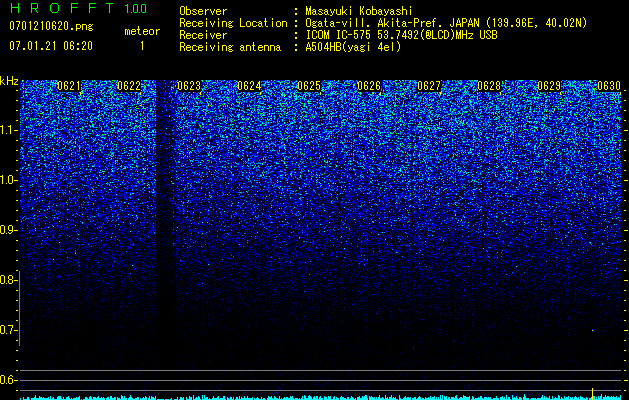The height and width of the screenshot is (400, 629).
Task: Click the 0.8 frequency axis label
Action: (x=8, y=280)
